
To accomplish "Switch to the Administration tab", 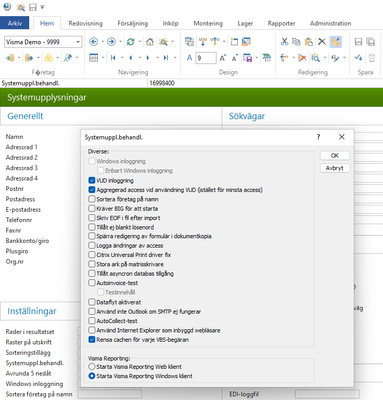I will click(330, 23).
